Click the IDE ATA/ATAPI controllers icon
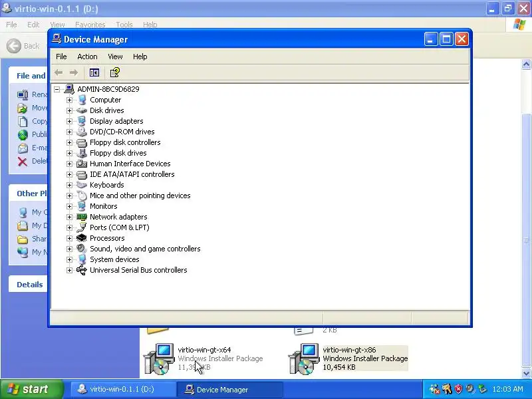The width and height of the screenshot is (532, 399). tap(82, 174)
